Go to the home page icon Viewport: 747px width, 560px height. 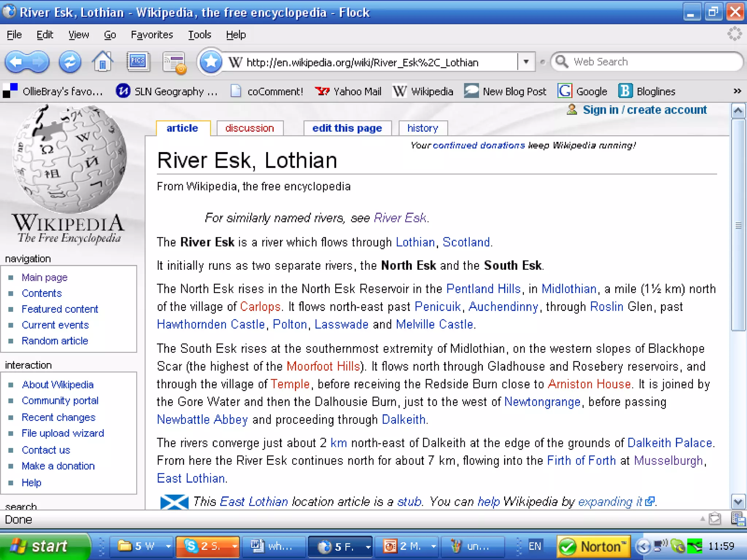pos(102,62)
